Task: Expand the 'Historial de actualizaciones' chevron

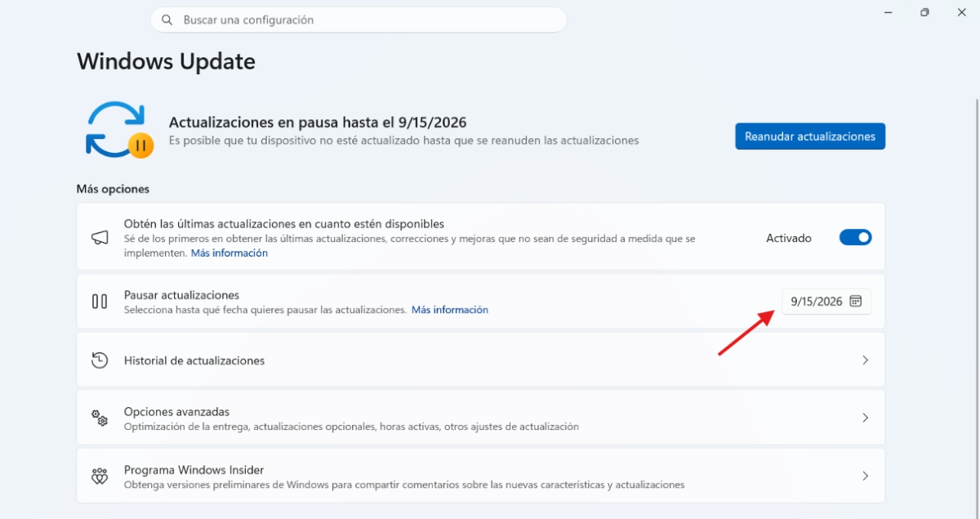Action: tap(866, 360)
